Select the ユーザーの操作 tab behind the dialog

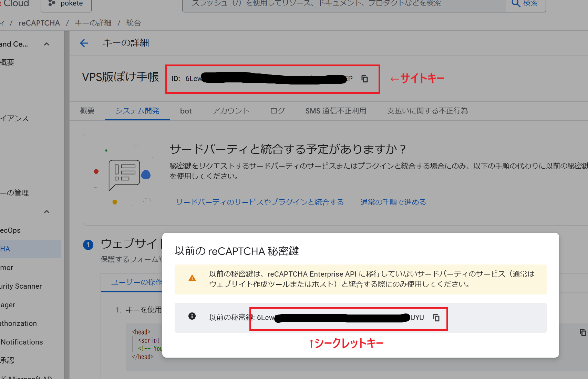[136, 282]
